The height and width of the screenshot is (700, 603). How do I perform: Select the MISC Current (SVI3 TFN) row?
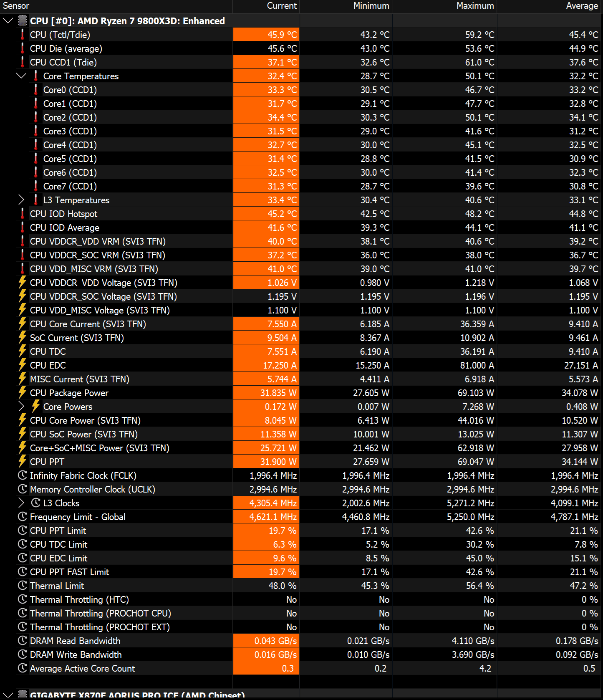(x=301, y=379)
